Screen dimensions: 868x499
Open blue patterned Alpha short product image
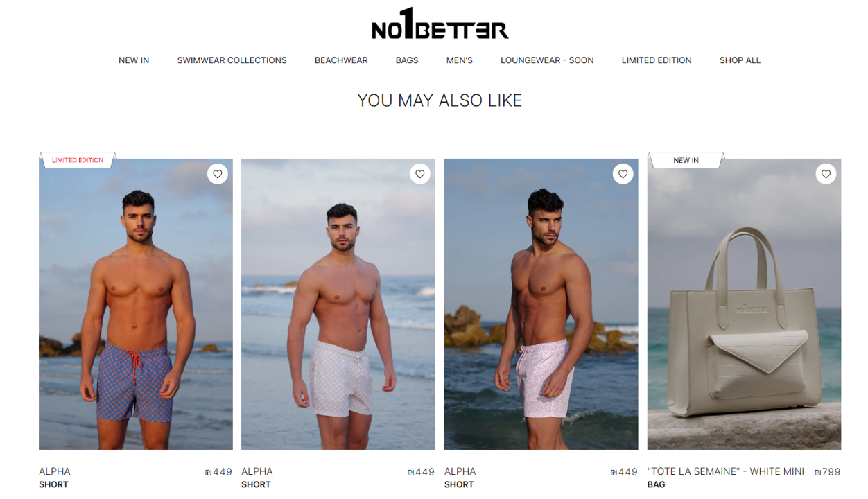[136, 304]
